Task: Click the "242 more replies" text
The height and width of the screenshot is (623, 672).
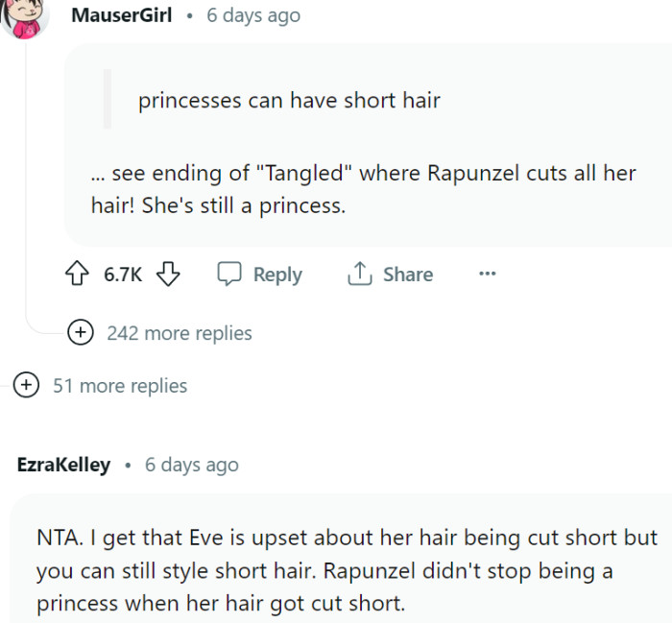Action: pyautogui.click(x=180, y=333)
